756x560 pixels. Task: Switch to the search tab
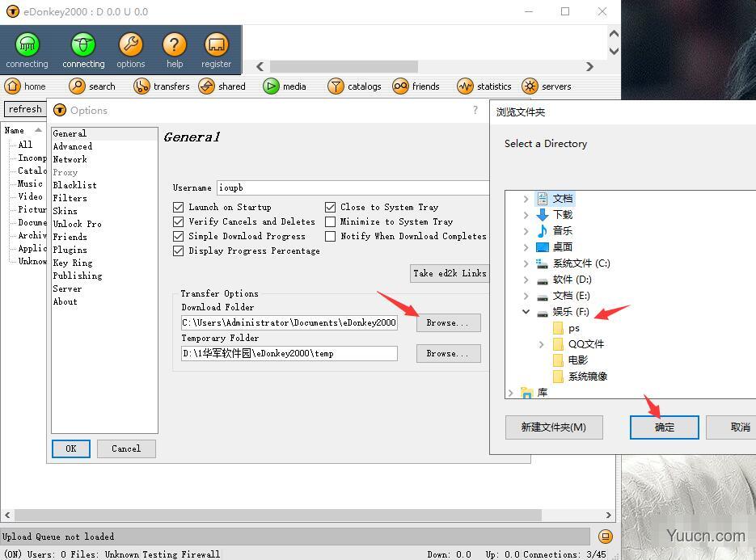pos(92,86)
